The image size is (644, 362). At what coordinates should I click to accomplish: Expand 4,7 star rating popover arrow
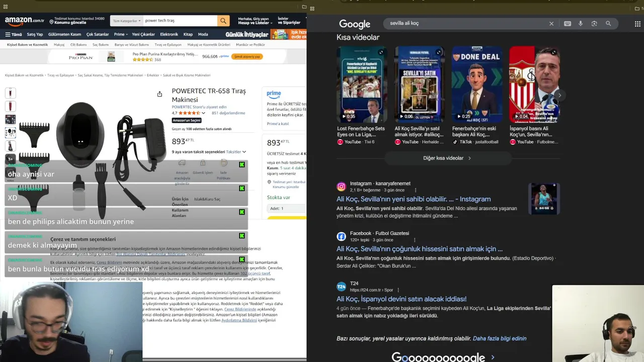click(x=203, y=113)
